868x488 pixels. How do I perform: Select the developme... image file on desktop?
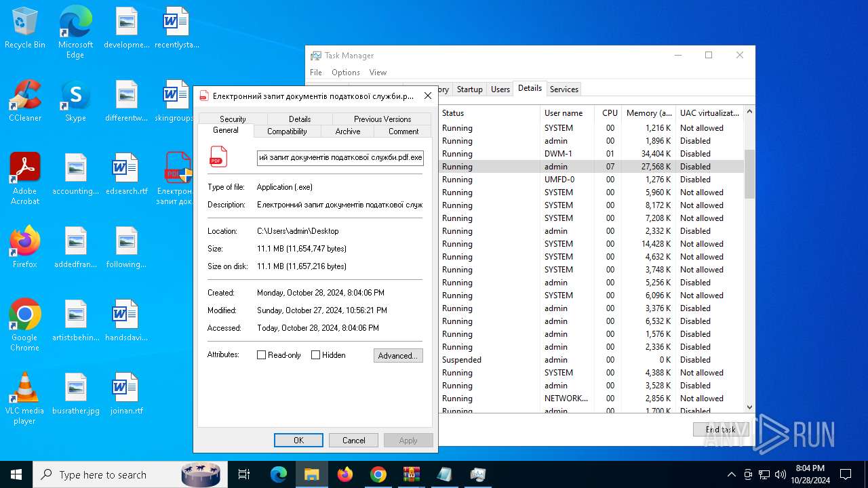126,28
